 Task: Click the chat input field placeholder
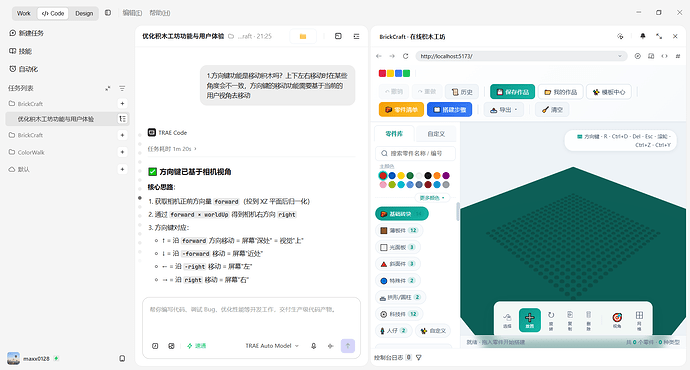tap(243, 309)
